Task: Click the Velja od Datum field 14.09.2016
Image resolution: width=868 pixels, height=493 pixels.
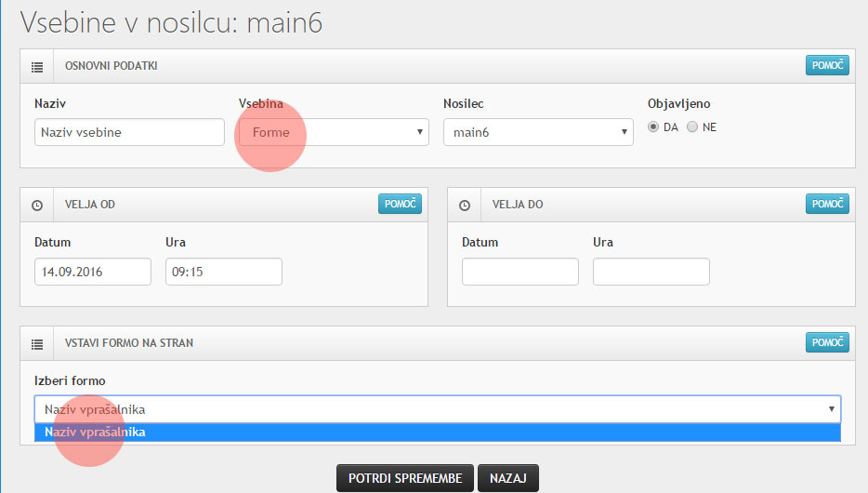Action: pyautogui.click(x=92, y=272)
